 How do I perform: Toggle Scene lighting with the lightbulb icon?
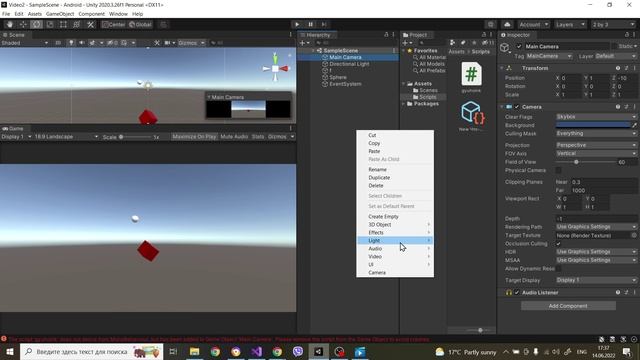71,43
